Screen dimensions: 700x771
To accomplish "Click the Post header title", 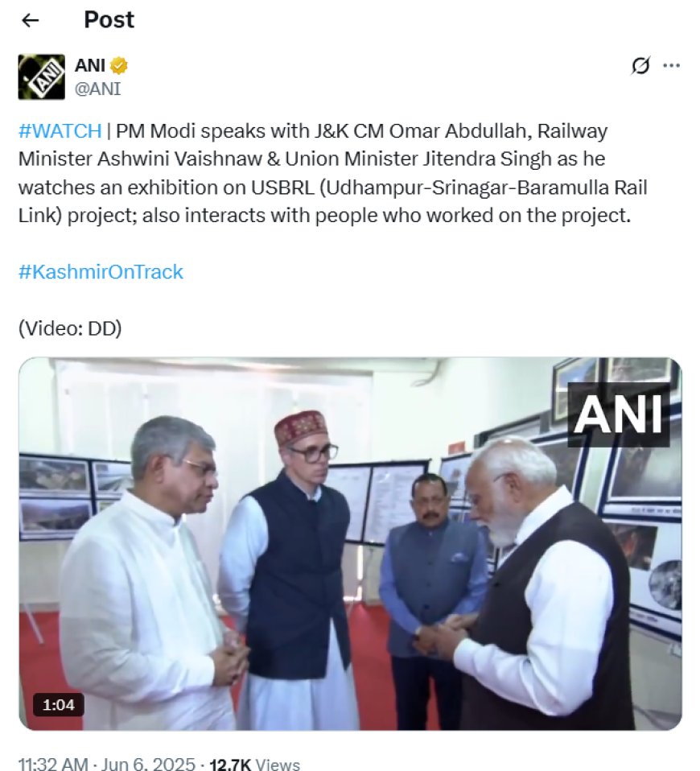I will pyautogui.click(x=109, y=20).
